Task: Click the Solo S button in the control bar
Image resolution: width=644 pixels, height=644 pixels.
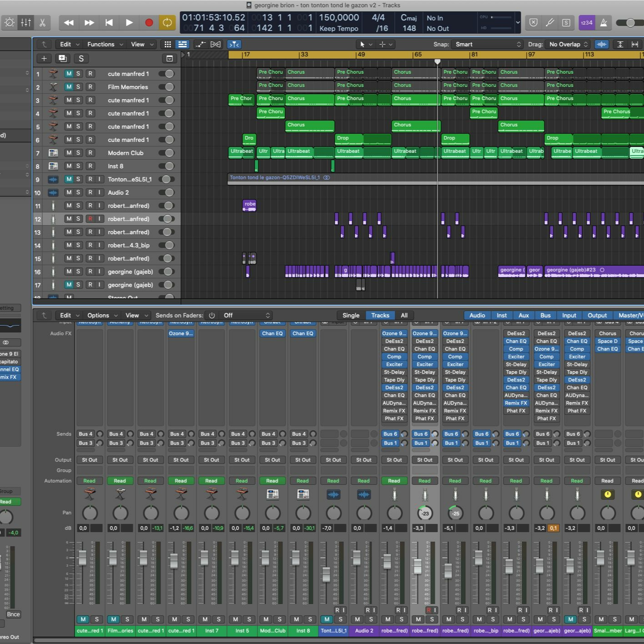Action: (x=566, y=23)
